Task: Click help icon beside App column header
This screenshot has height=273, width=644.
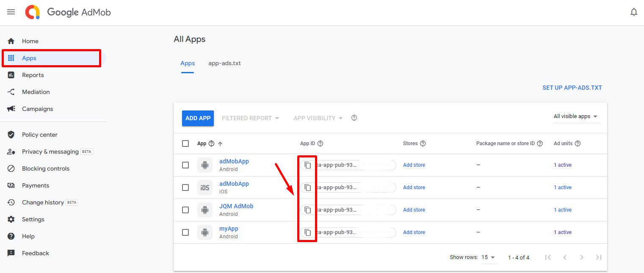Action: coord(212,143)
